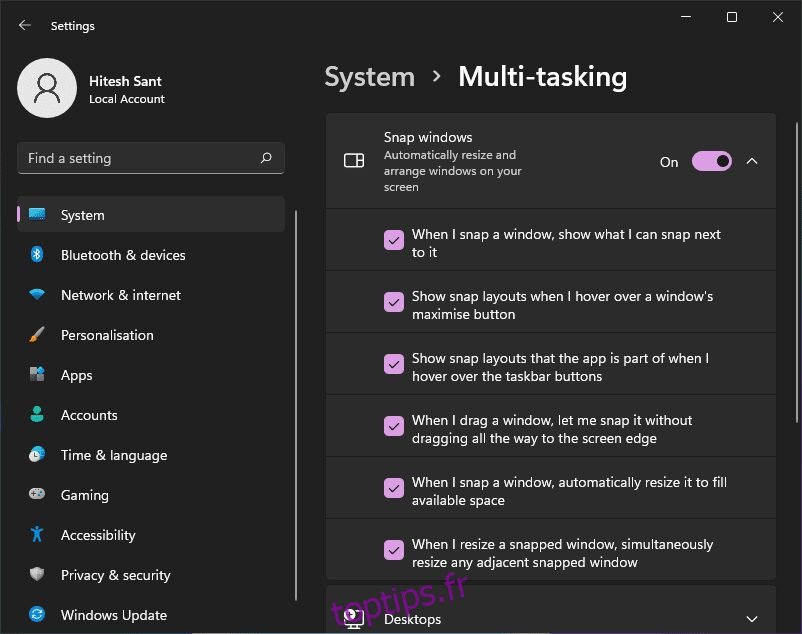Click the System breadcrumb link

[x=369, y=77]
